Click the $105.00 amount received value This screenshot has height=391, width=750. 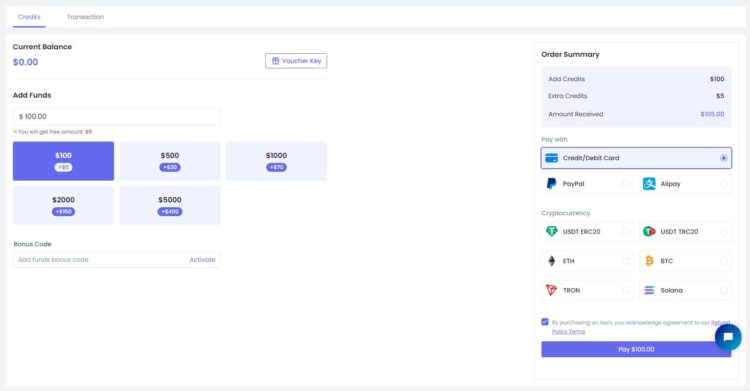712,114
